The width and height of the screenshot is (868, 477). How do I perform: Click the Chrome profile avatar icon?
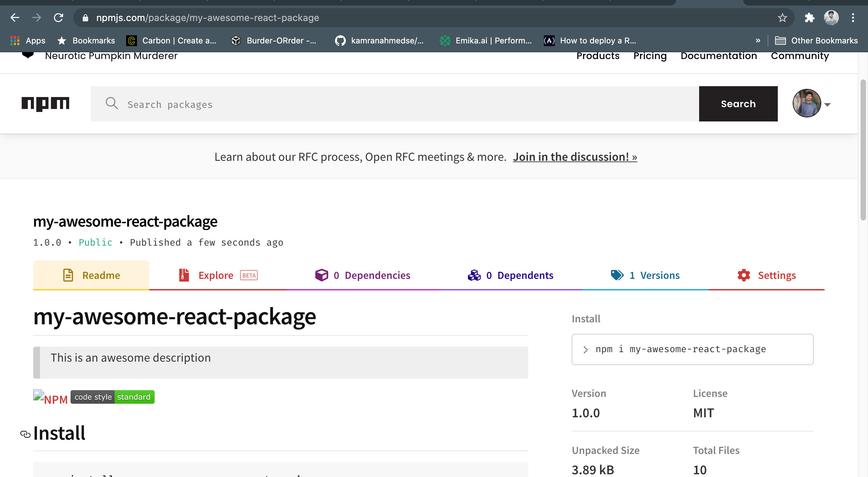[831, 18]
